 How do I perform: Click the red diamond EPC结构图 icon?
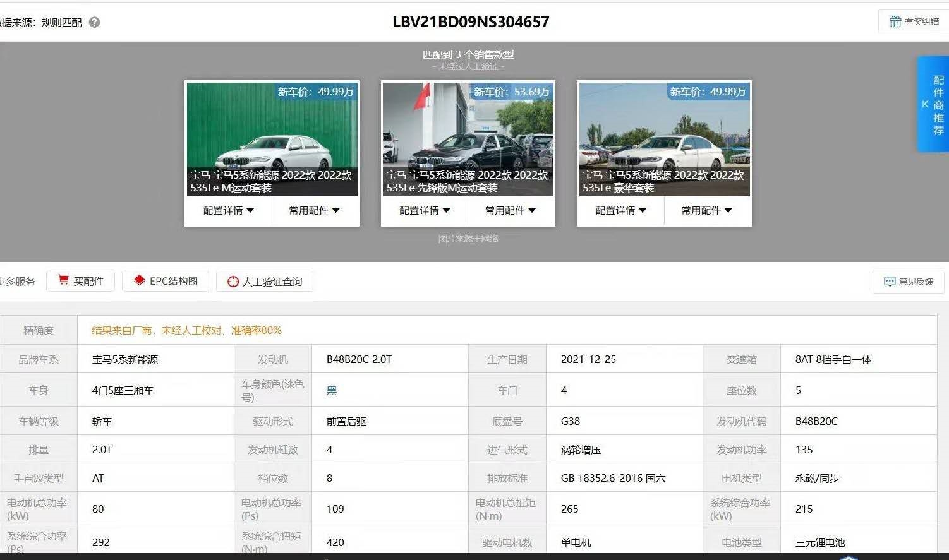pyautogui.click(x=139, y=280)
